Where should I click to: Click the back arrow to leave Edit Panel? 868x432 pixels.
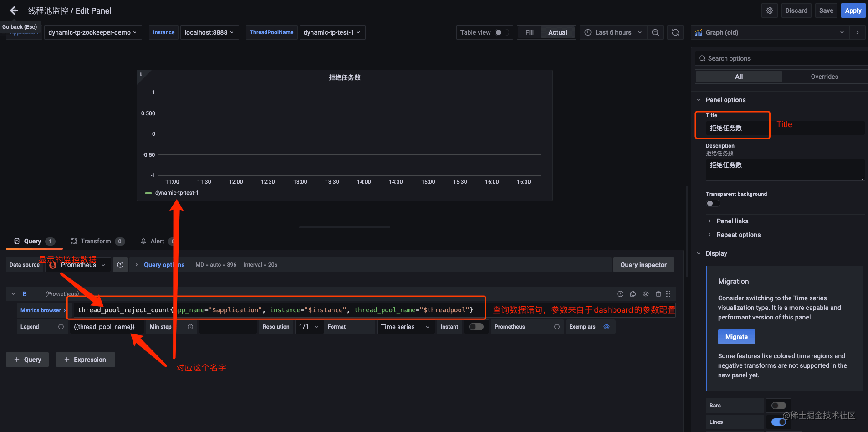[14, 10]
